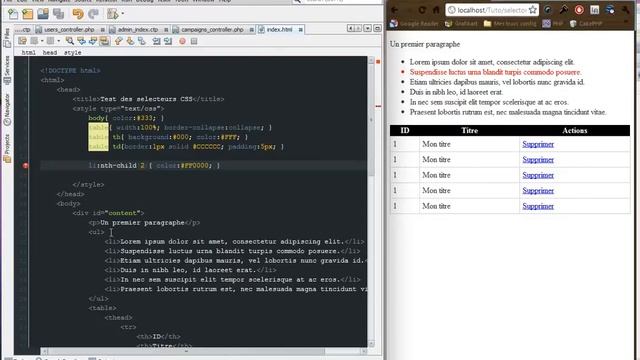Click the Open Project icon in NetBeans toolbar
The width and height of the screenshot is (640, 360).
click(x=43, y=14)
